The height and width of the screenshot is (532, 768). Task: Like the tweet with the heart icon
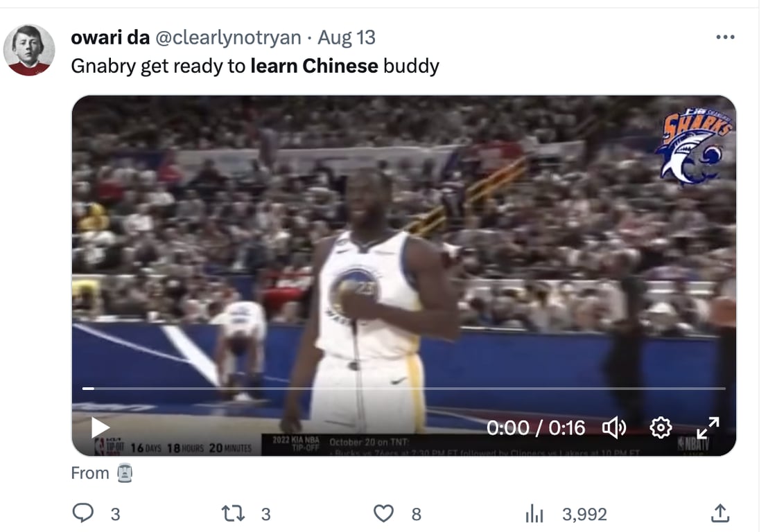pos(383,513)
